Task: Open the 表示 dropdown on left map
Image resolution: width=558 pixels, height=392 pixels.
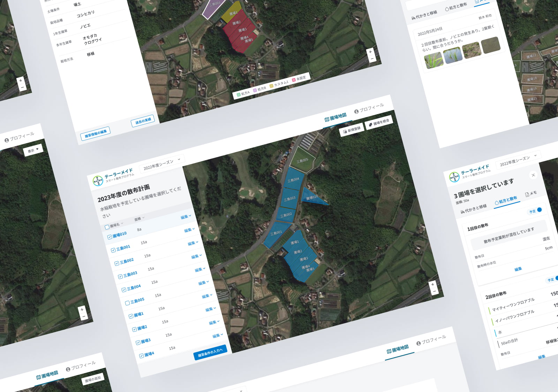Action: click(x=33, y=150)
